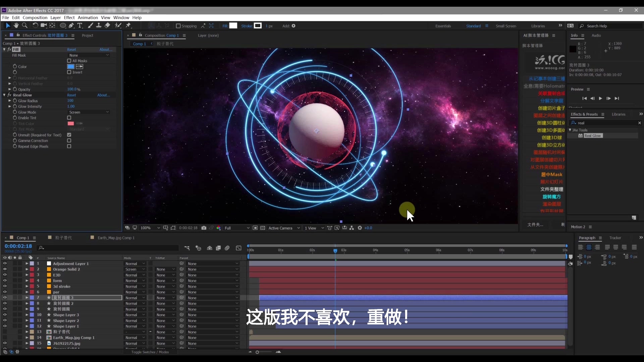Uncheck Unmult (Required for Text)
Screen dimensions: 644x362
[x=69, y=135]
